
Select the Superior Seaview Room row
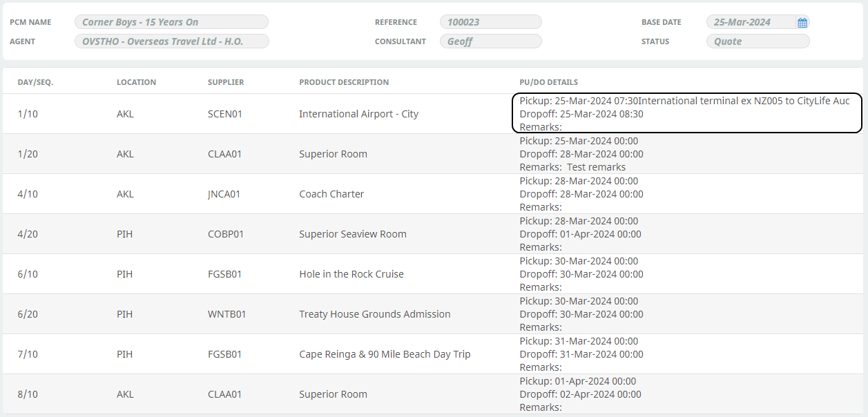click(x=352, y=234)
